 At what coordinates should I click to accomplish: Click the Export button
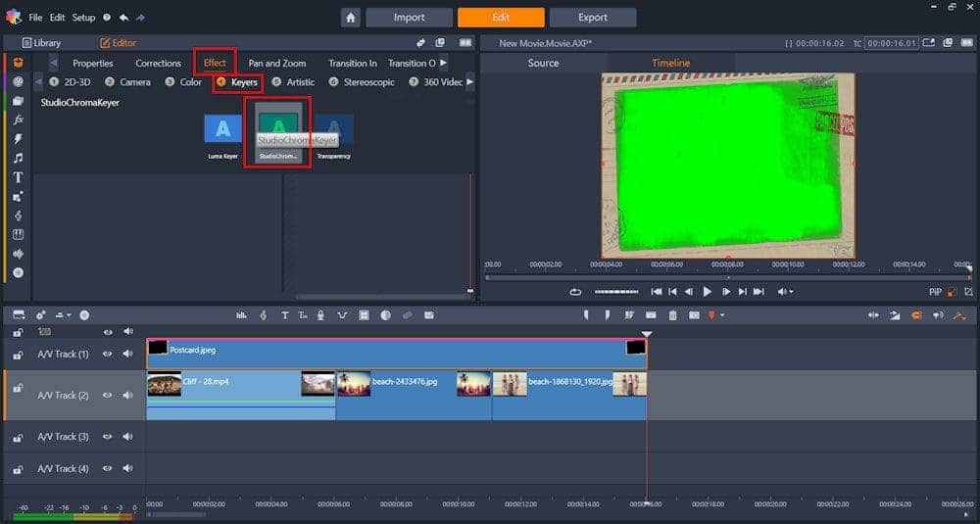pyautogui.click(x=592, y=18)
